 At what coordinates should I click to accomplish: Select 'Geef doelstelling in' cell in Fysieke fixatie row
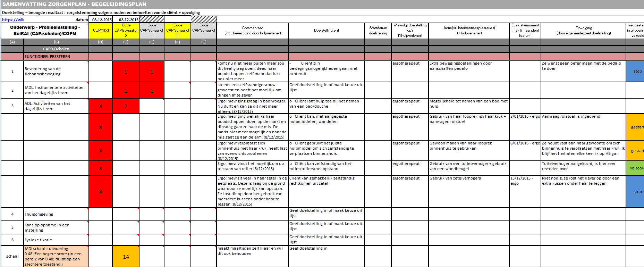(x=326, y=240)
